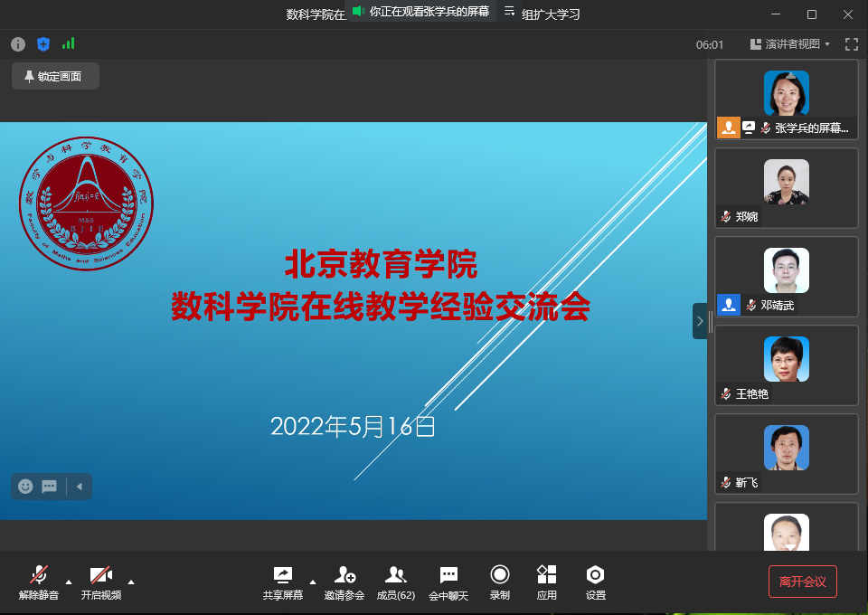Viewport: 868px width, 615px height.
Task: Click the 06:01 meeting timer
Action: [710, 45]
